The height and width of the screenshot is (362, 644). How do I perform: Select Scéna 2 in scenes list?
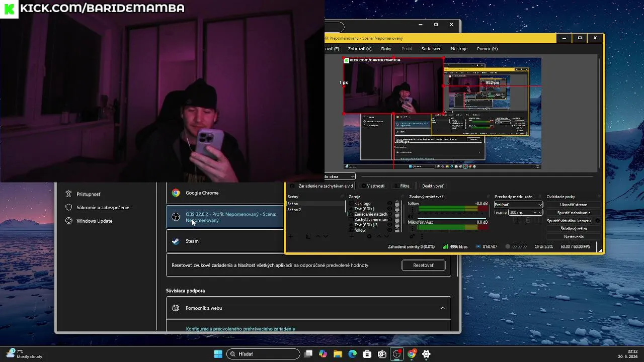click(x=294, y=210)
